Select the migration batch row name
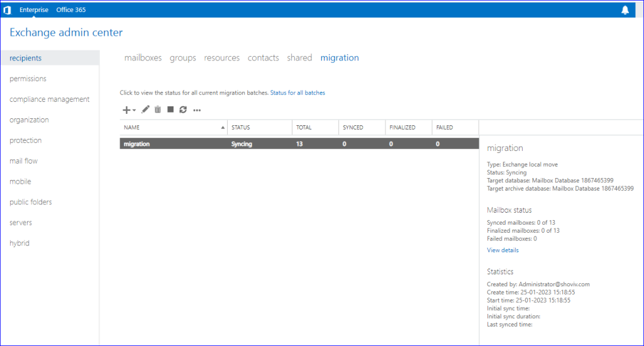Screen dimensions: 644x346 (x=136, y=144)
